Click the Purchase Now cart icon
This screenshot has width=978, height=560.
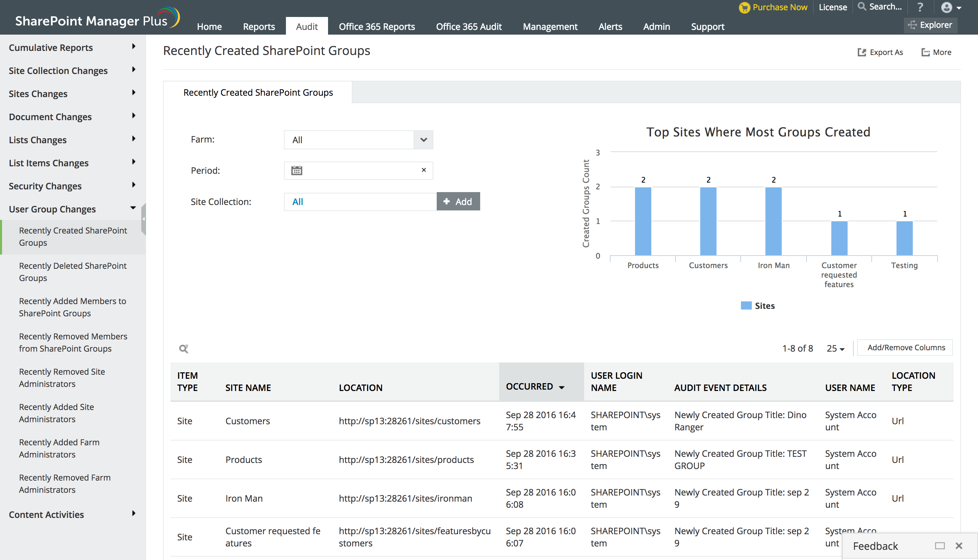tap(744, 7)
